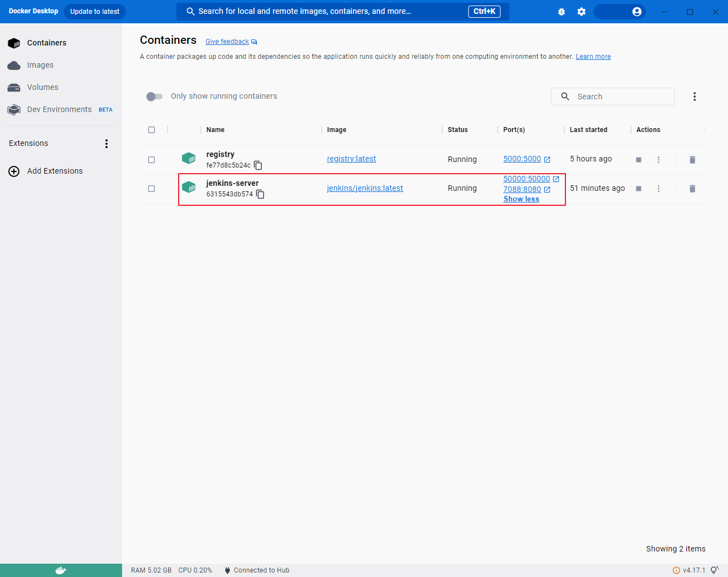Open the Extensions three-dot menu

tap(107, 144)
